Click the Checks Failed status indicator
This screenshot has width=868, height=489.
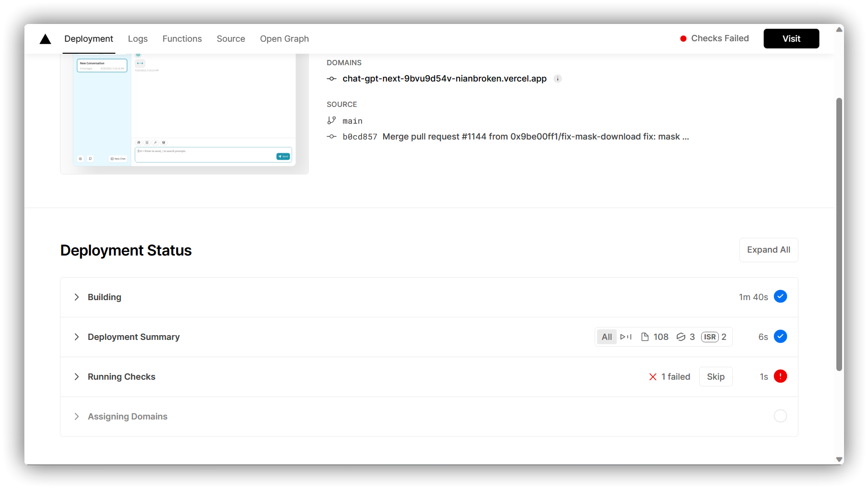tap(714, 38)
